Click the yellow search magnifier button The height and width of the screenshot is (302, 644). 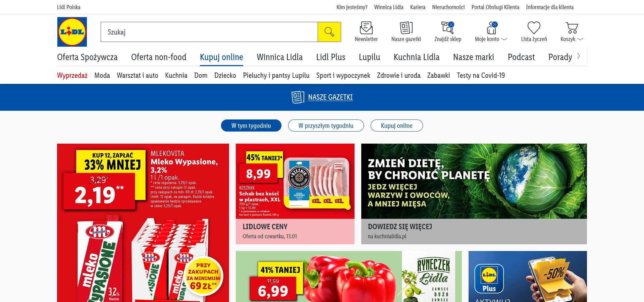(329, 32)
